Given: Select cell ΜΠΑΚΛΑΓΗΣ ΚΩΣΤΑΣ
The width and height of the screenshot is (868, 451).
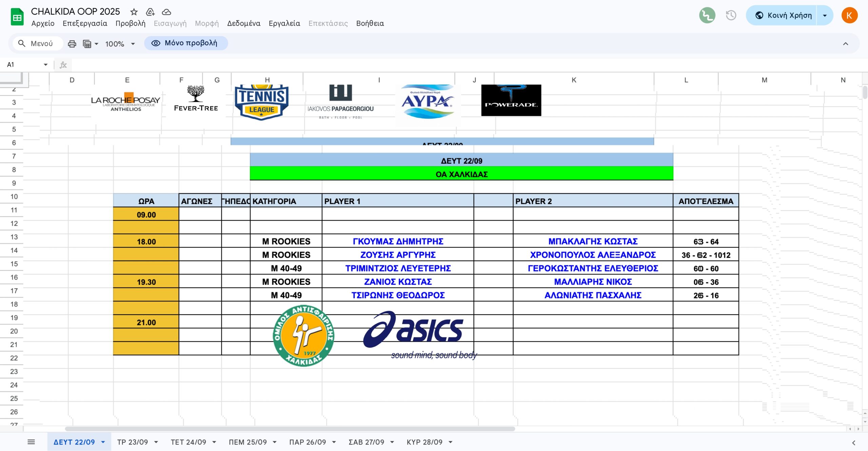Looking at the screenshot, I should [593, 241].
